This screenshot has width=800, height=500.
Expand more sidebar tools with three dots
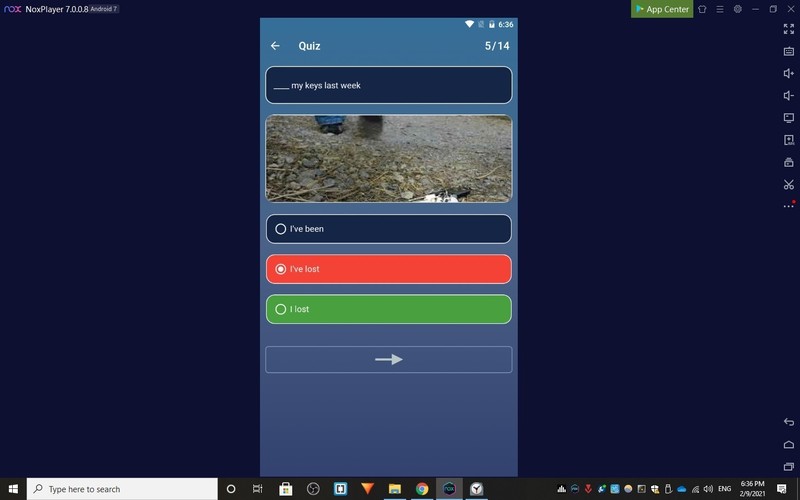(x=788, y=206)
